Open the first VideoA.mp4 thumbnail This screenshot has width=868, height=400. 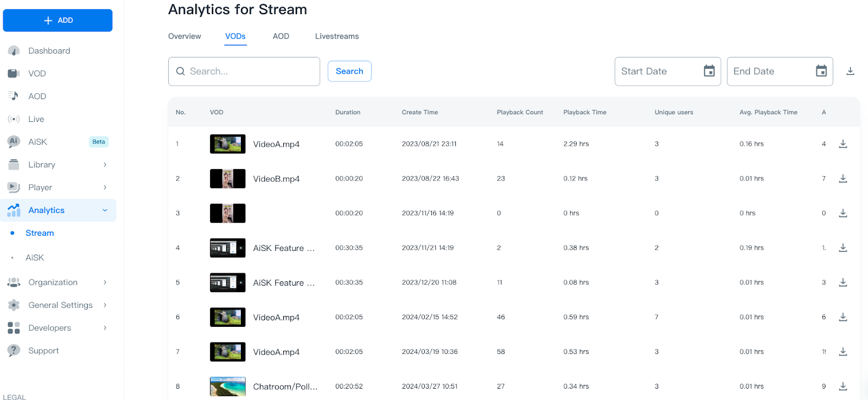[227, 144]
